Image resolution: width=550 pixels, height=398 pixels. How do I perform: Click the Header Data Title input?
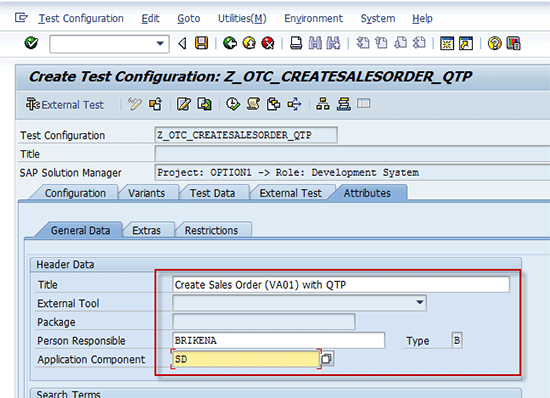pyautogui.click(x=341, y=284)
